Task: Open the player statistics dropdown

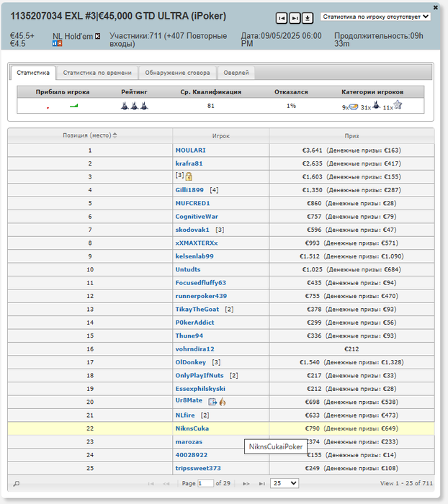Action: click(x=375, y=16)
